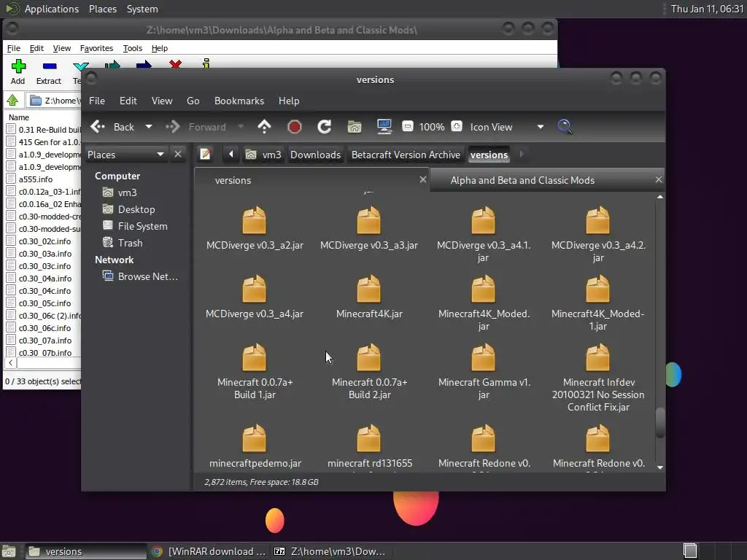747x560 pixels.
Task: Open the Go menu
Action: (x=193, y=101)
